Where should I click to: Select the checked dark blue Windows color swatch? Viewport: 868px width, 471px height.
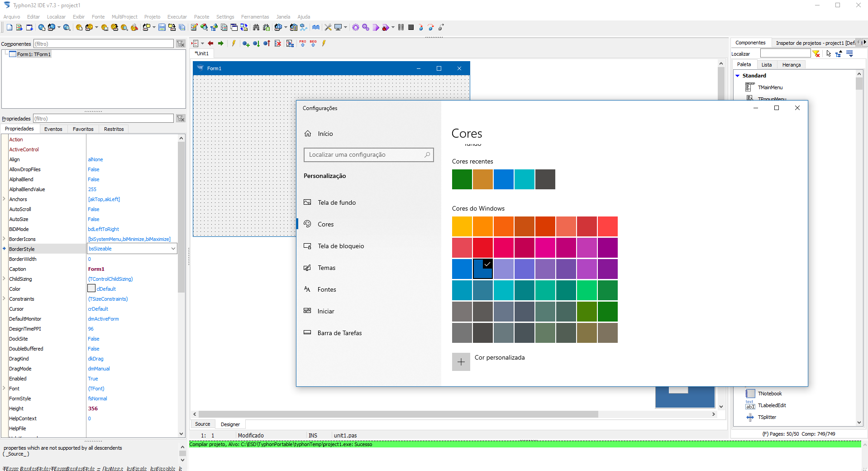(483, 269)
